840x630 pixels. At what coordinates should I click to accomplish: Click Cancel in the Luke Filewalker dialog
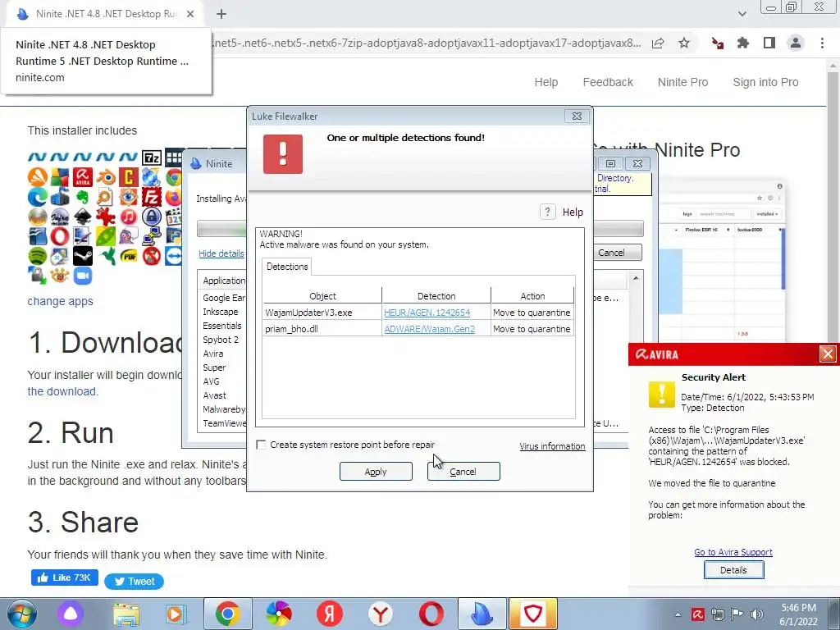463,472
